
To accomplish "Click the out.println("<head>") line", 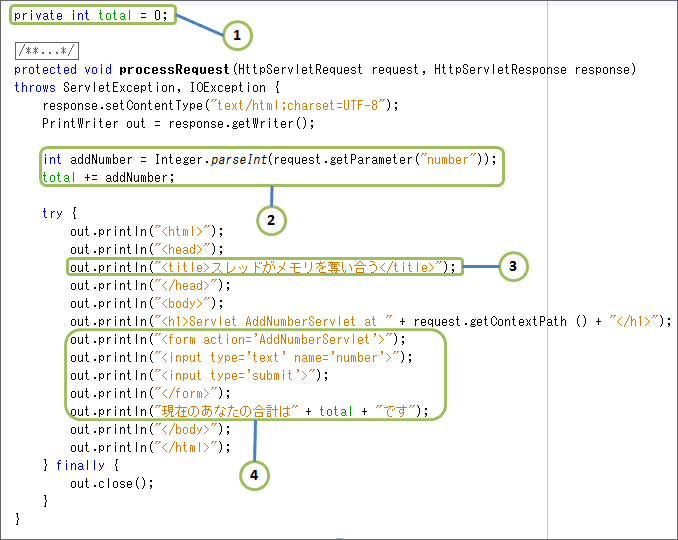I will (x=147, y=249).
